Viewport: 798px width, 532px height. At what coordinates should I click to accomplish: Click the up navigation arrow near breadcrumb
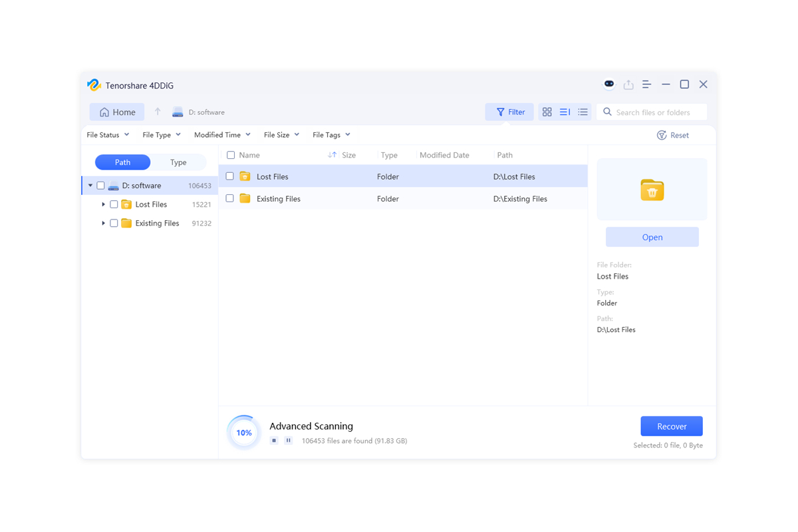[x=158, y=112]
